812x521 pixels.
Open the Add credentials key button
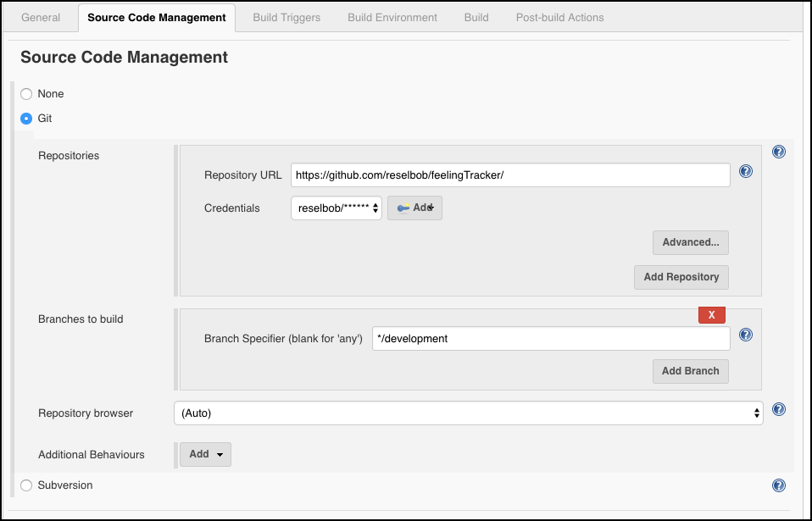pyautogui.click(x=414, y=208)
